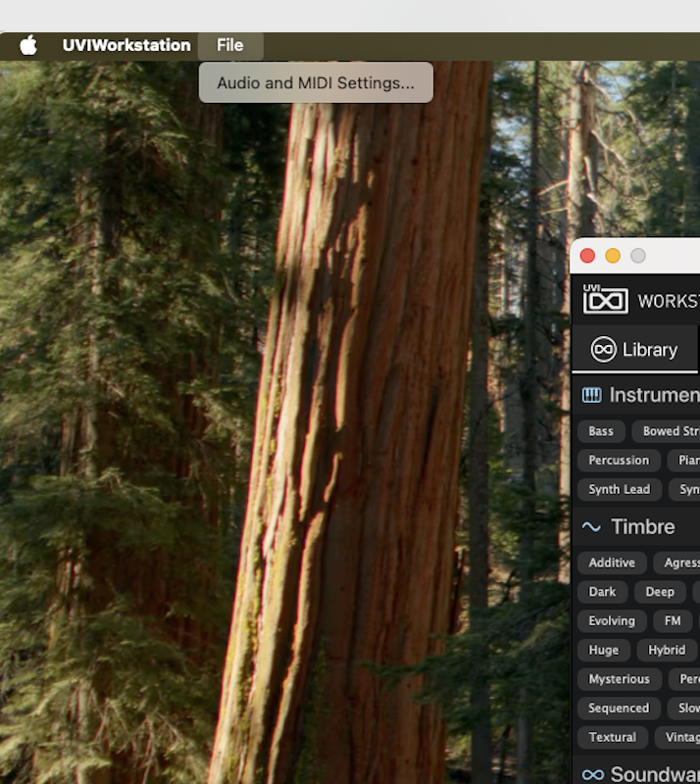This screenshot has height=784, width=700.
Task: Switch to the Library tab
Action: [635, 349]
